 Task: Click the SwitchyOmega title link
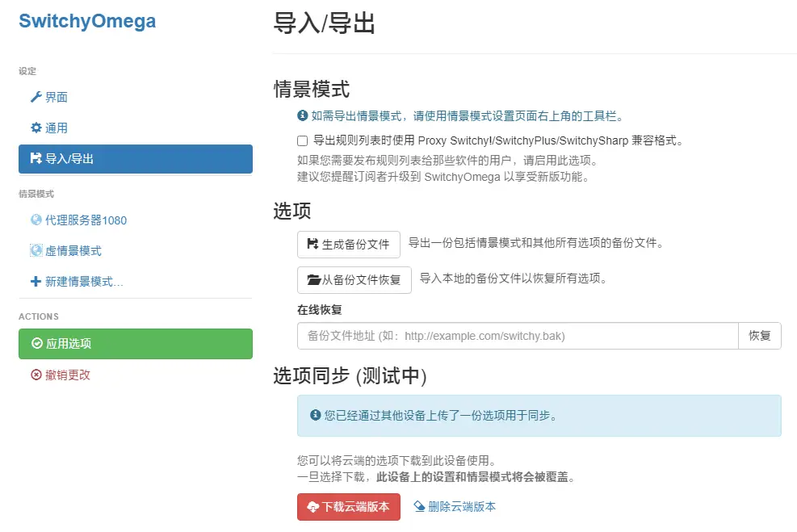[87, 22]
